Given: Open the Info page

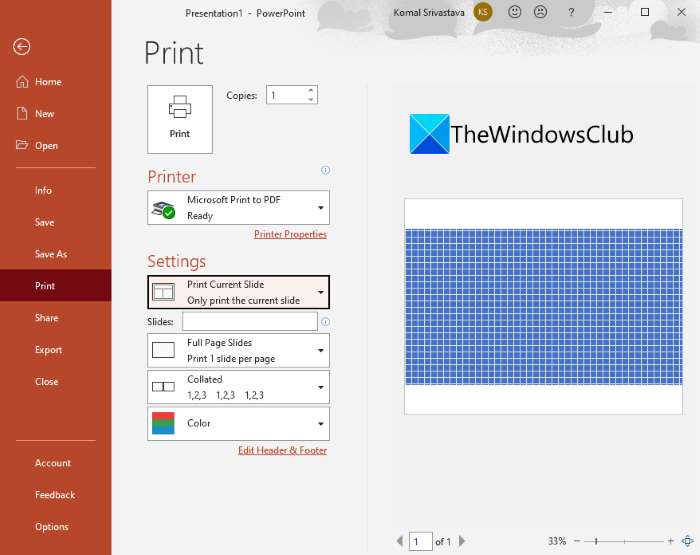Looking at the screenshot, I should pyautogui.click(x=55, y=190).
